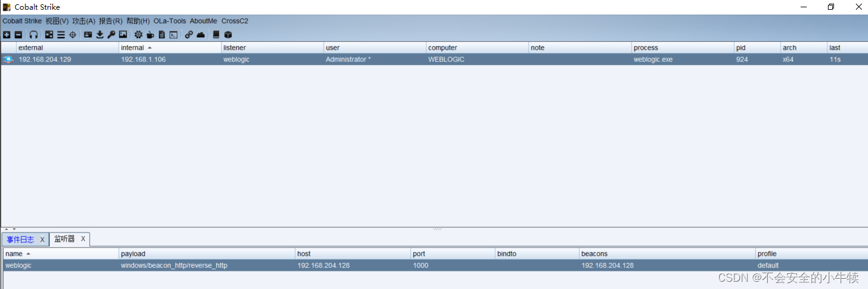Image resolution: width=868 pixels, height=289 pixels.
Task: Click the document Office macro icon
Action: tap(161, 35)
